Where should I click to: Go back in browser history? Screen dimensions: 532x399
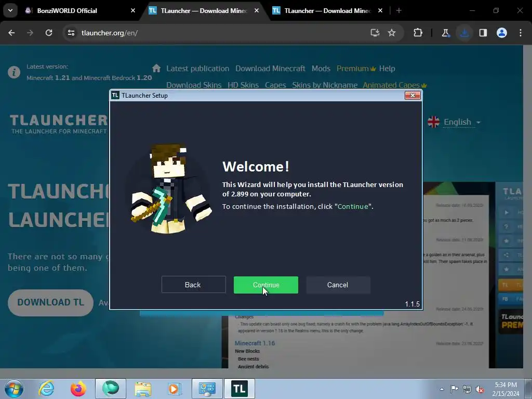(x=11, y=33)
